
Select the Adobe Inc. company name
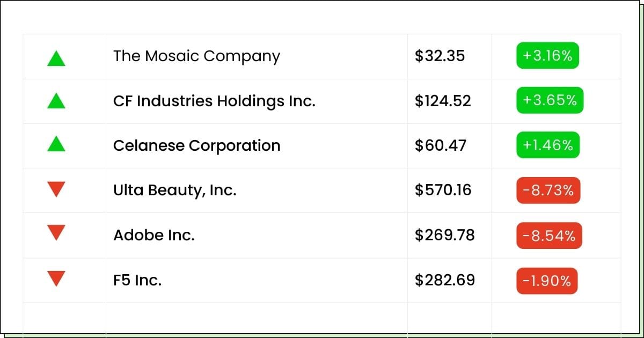click(154, 235)
